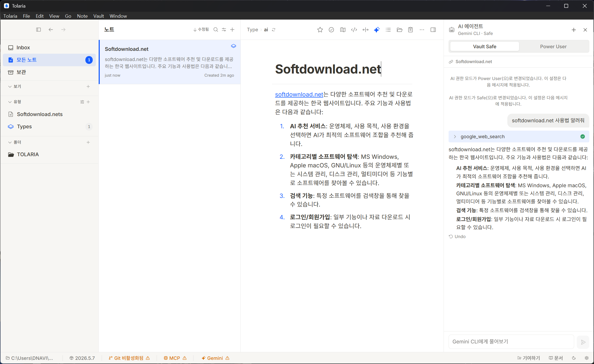Viewport: 594px width, 364px height.
Task: Follow the softdownload.net link in note
Action: point(299,94)
